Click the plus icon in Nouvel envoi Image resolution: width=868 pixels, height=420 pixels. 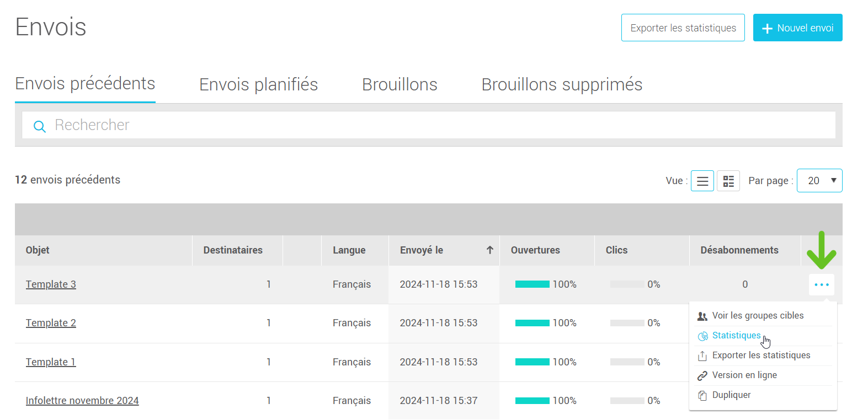(x=767, y=28)
